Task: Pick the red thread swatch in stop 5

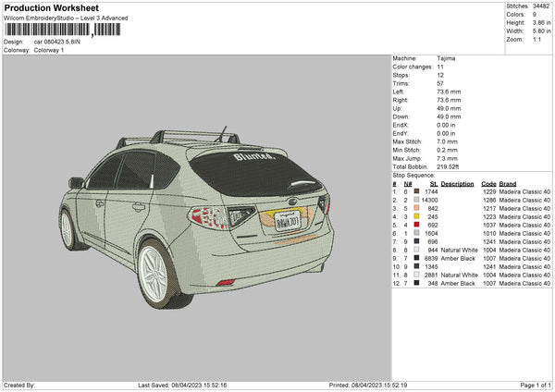Action: coord(416,225)
